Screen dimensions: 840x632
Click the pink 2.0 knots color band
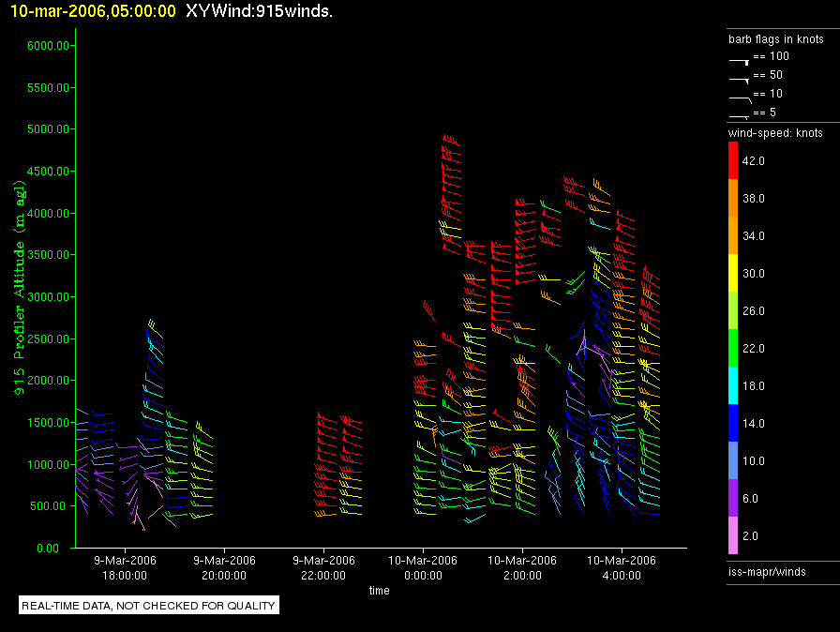click(x=734, y=536)
